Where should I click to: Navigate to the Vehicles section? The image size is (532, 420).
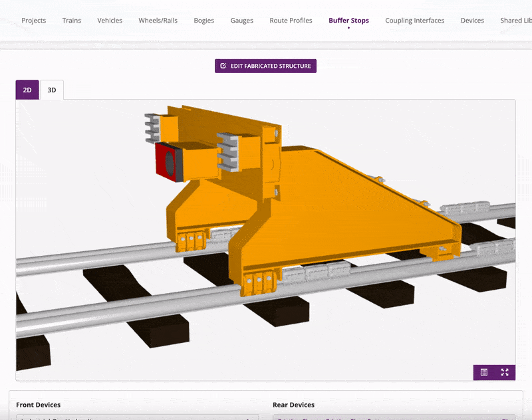(110, 21)
